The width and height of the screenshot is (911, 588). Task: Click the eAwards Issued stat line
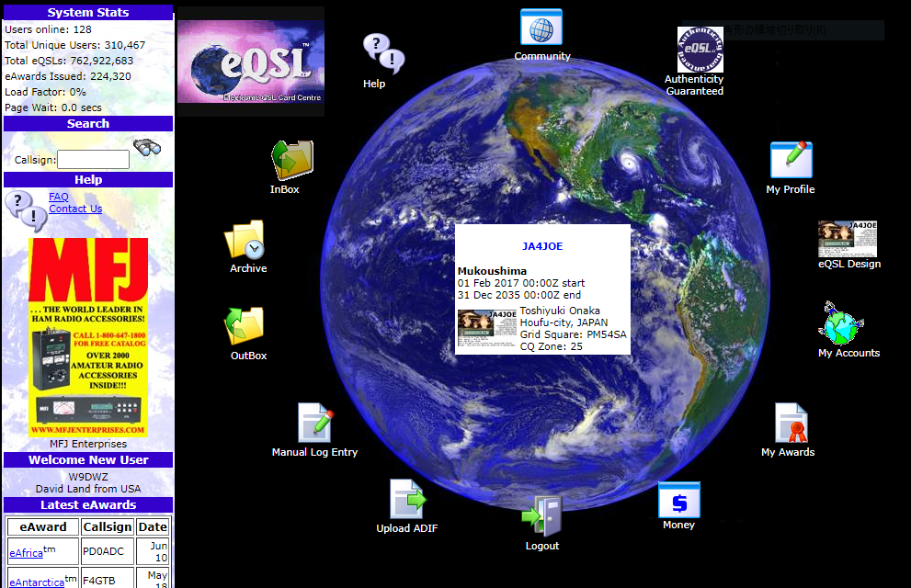click(67, 76)
